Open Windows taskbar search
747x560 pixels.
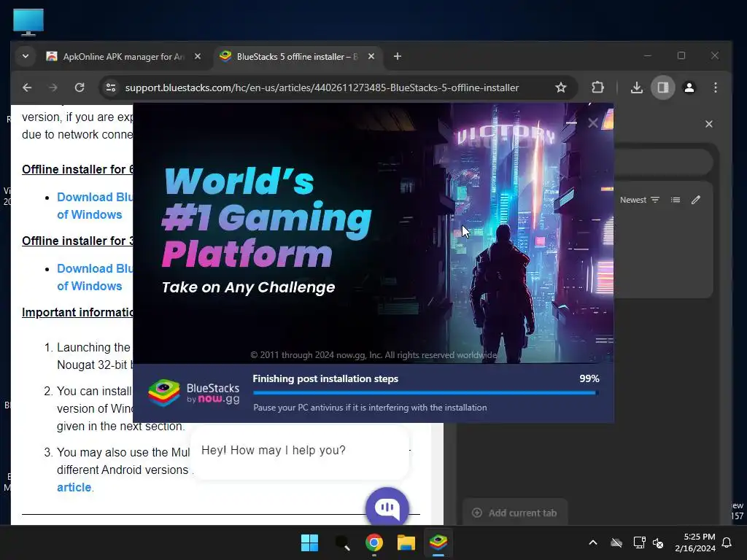click(x=342, y=542)
